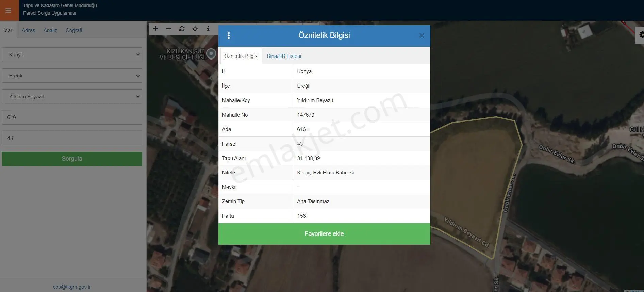Expand the Yildirim Beyazit neighborhood dropdown
This screenshot has width=644, height=292.
[x=72, y=96]
